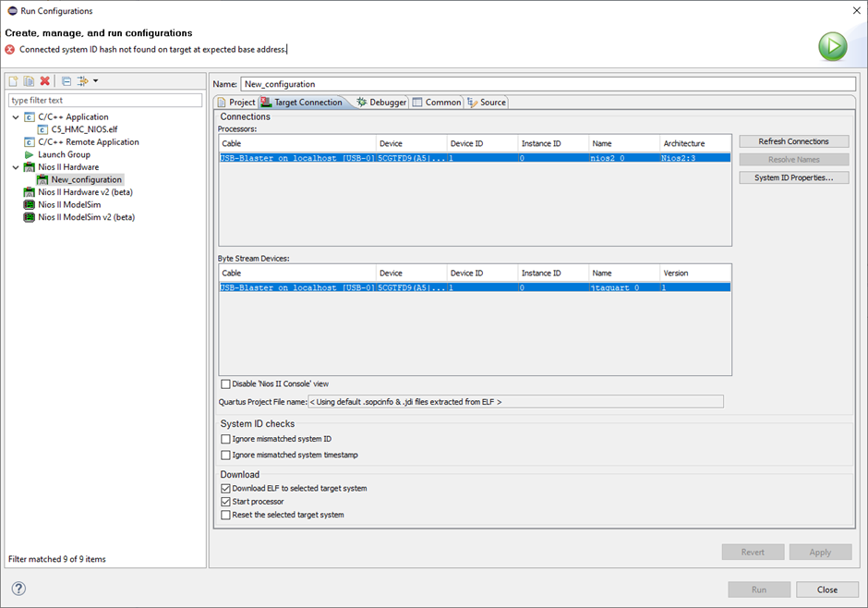Click the Nios II Hardware tree icon

pos(30,167)
